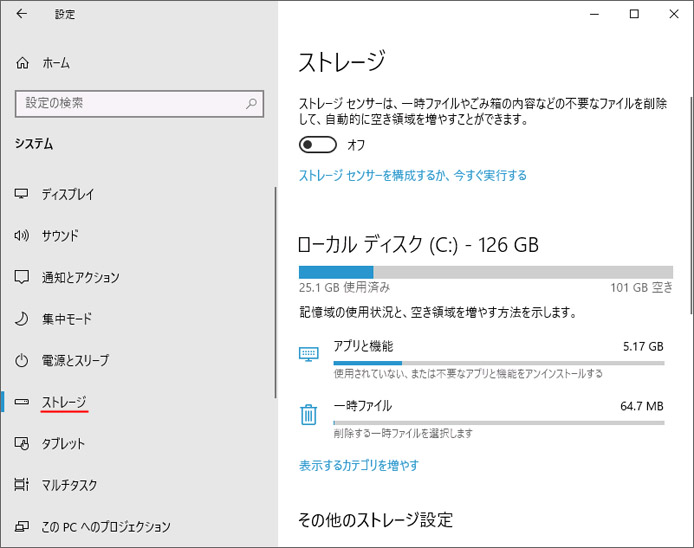Viewport: 694px width, 548px height.
Task: Click the search magnifier icon
Action: tap(251, 104)
